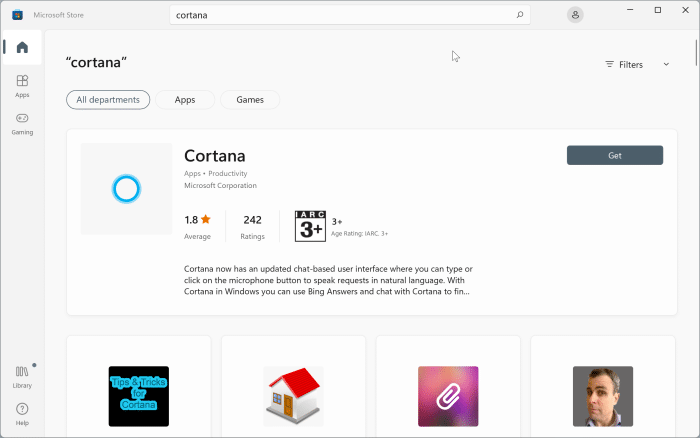Select the Games filter pill
The height and width of the screenshot is (438, 700).
pyautogui.click(x=250, y=100)
